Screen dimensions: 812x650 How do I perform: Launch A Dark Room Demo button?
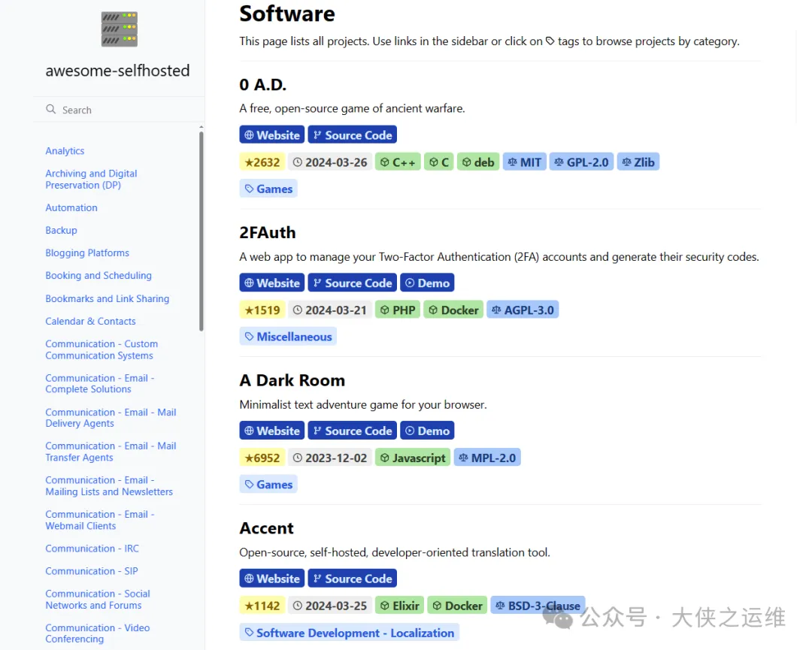[x=427, y=431]
